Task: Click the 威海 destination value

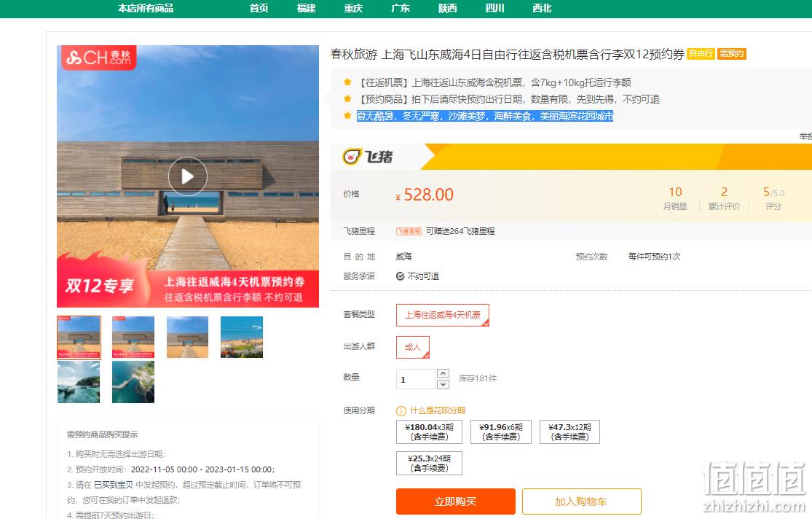Action: tap(404, 257)
